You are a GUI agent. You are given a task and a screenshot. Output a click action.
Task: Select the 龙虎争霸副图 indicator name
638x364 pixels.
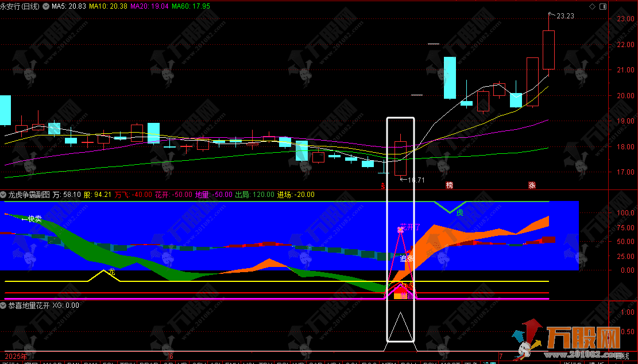pyautogui.click(x=29, y=195)
